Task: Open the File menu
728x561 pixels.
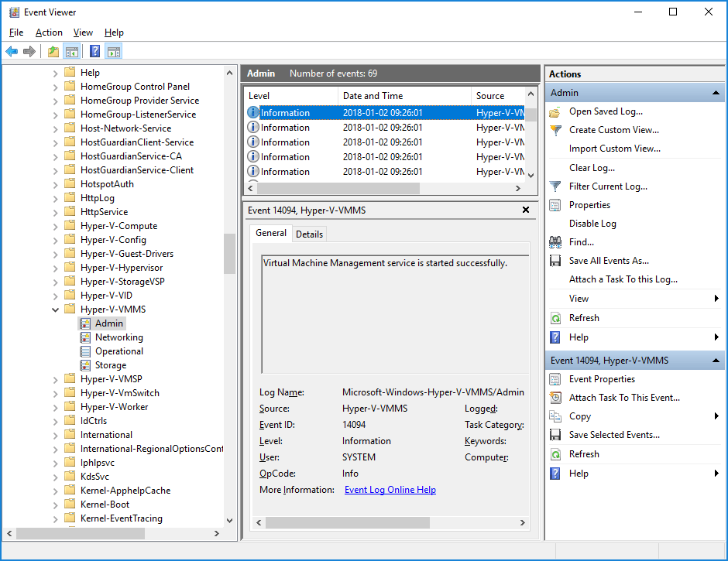Action: click(16, 32)
